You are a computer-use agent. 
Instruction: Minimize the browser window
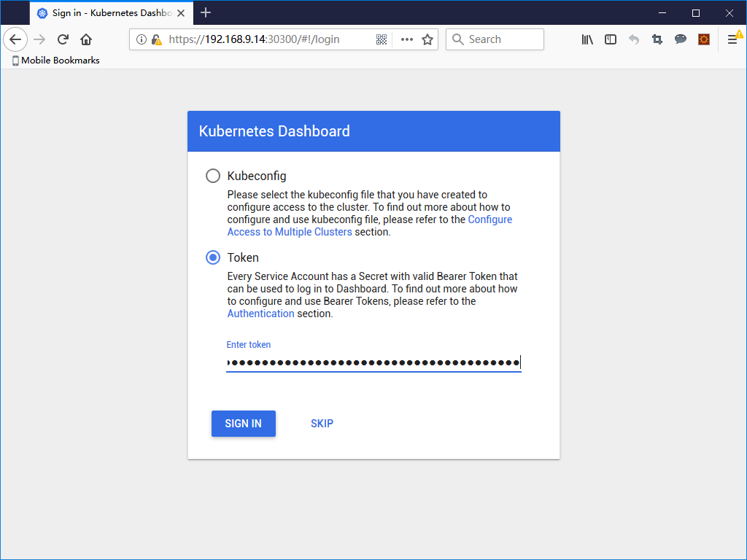coord(662,13)
